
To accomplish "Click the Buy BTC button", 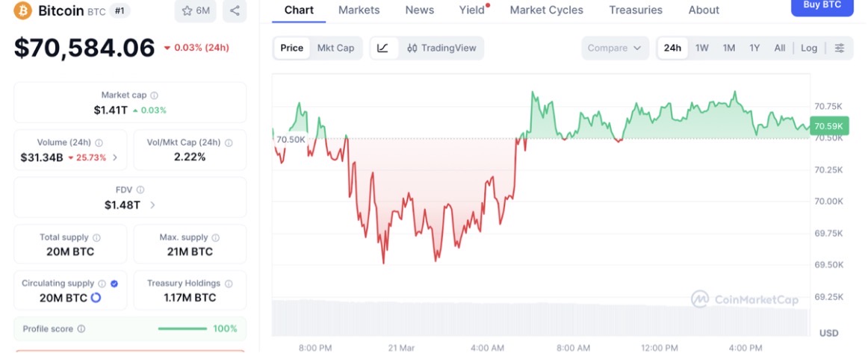I will point(822,6).
